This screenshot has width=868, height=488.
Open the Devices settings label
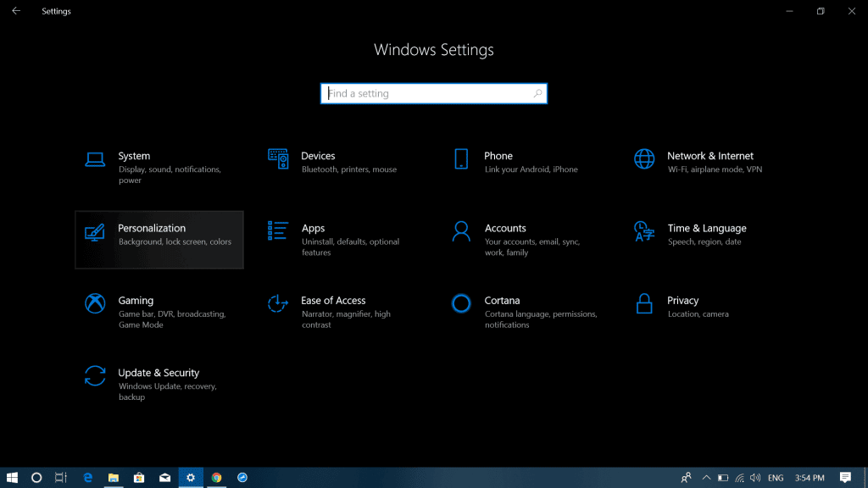(318, 156)
